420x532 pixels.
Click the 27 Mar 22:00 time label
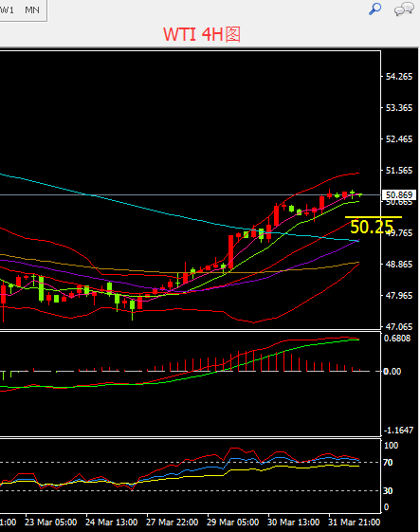pyautogui.click(x=172, y=523)
